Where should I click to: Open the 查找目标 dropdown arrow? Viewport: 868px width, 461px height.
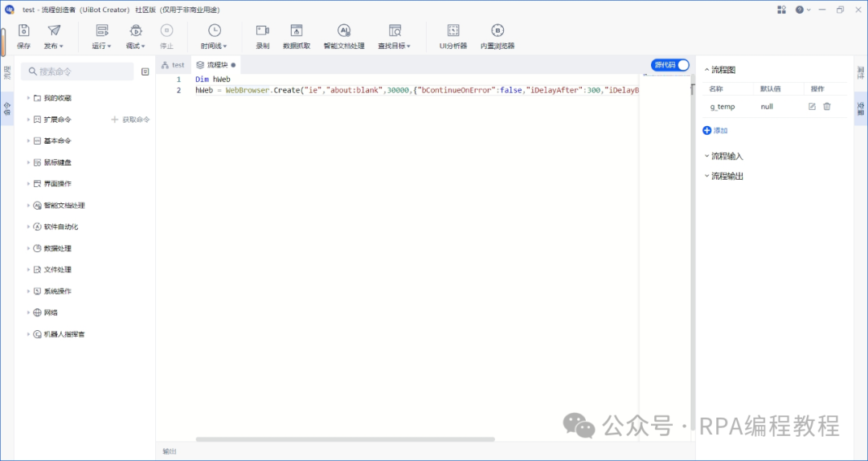coord(408,47)
